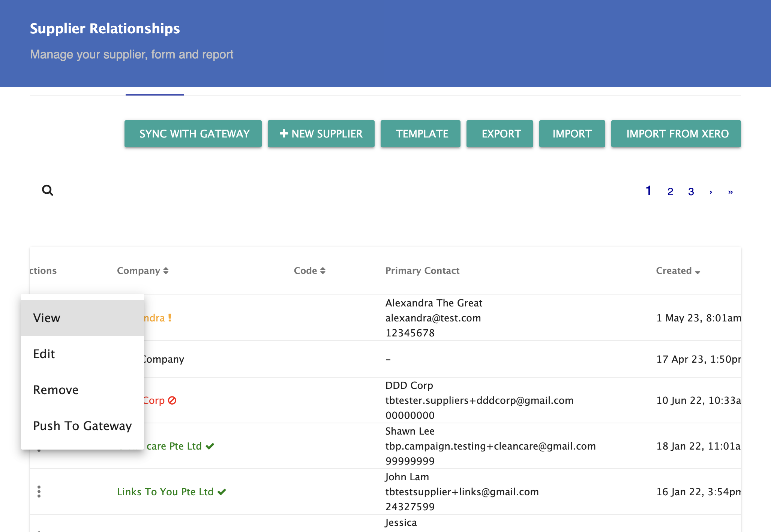Screen dimensions: 771x532
Task: Toggle sort on the Created column
Action: pos(678,270)
